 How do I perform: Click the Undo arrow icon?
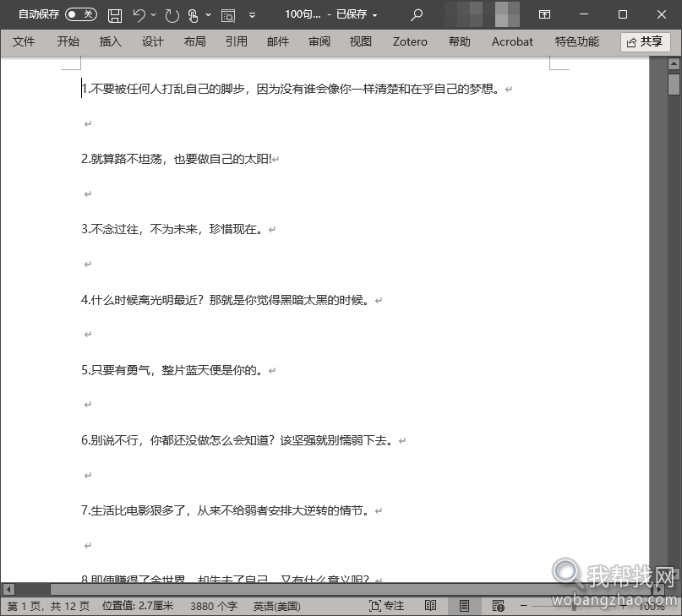[x=139, y=15]
